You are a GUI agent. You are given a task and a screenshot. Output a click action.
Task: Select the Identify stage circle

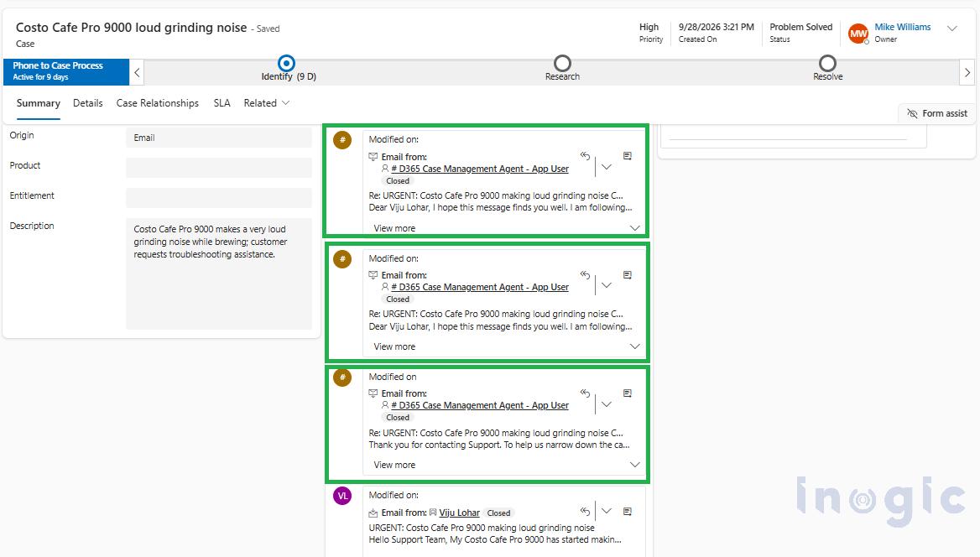tap(286, 63)
